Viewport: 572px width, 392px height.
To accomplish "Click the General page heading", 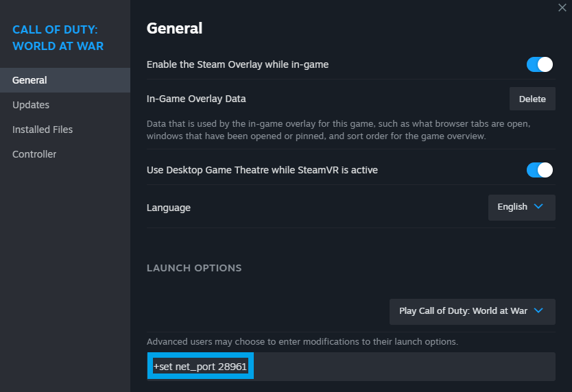I will [x=174, y=28].
